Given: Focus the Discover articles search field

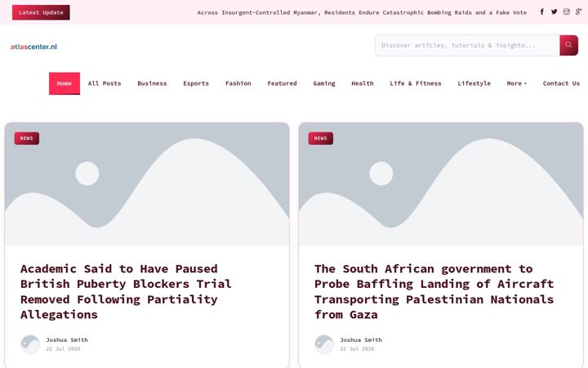Looking at the screenshot, I should point(467,46).
